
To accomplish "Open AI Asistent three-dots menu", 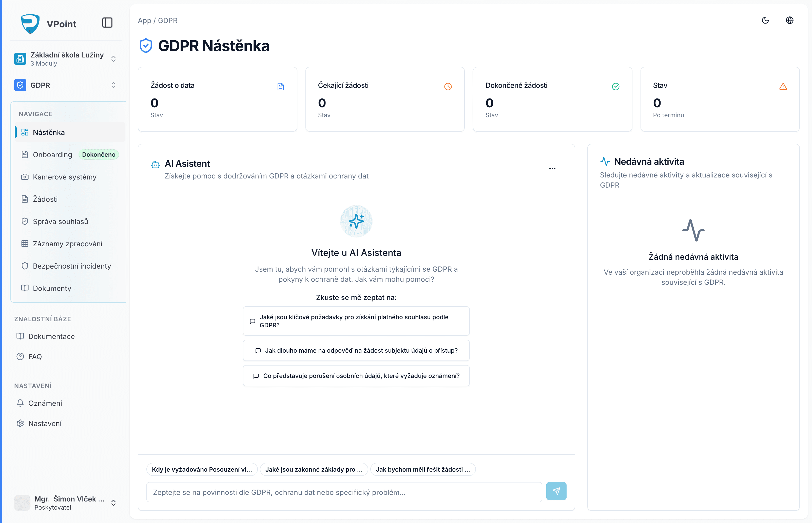I will [552, 168].
